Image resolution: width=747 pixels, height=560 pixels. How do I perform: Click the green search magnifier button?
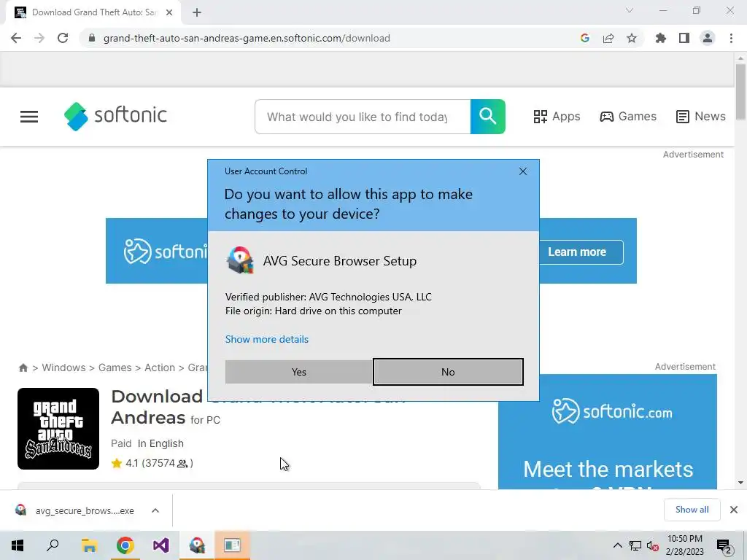pyautogui.click(x=487, y=117)
